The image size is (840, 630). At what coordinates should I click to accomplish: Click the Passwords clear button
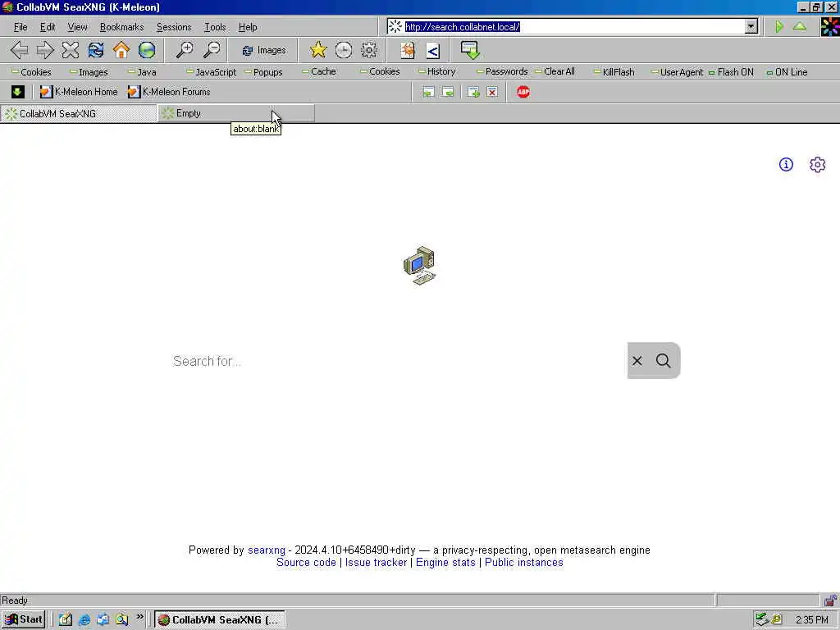(502, 71)
